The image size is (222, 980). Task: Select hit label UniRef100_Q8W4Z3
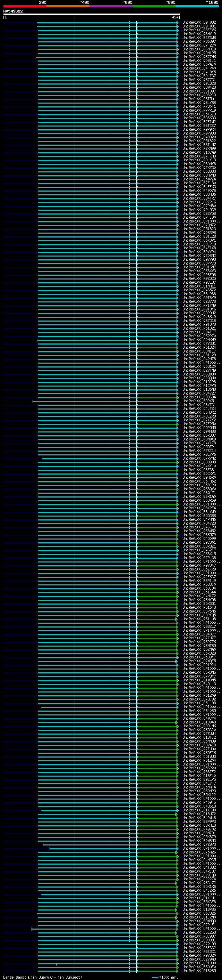tap(199, 88)
